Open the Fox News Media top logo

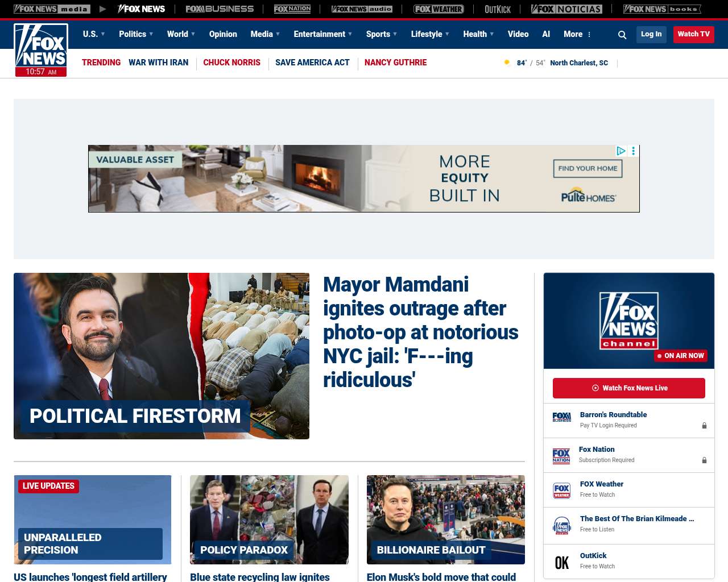(52, 9)
